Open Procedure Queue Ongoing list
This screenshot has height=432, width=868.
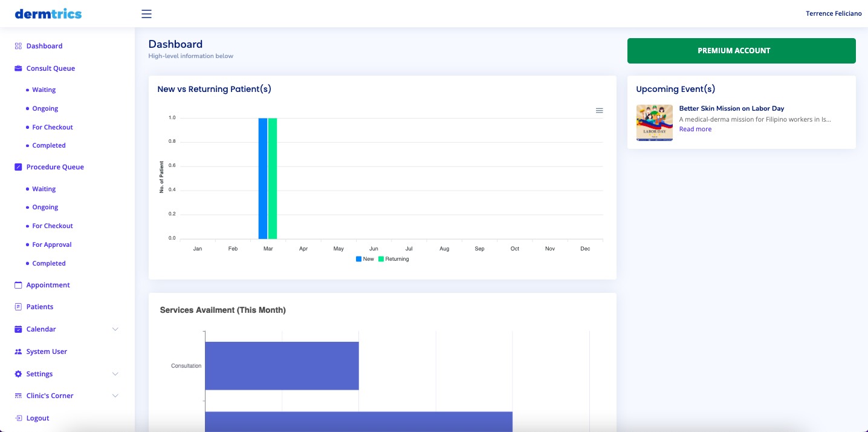point(45,207)
